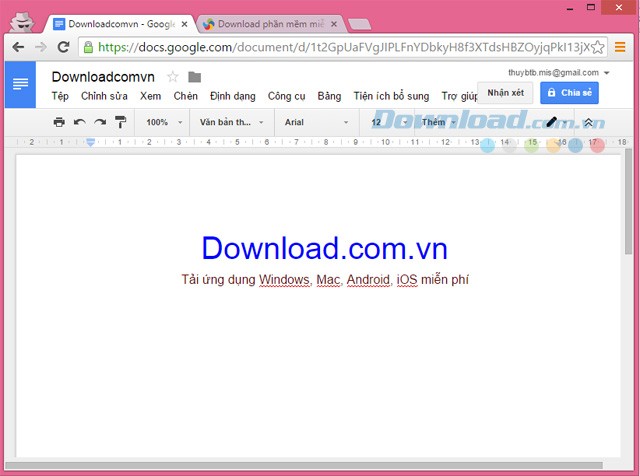Viewport: 640px width, 476px height.
Task: Click the pencil editing mode icon
Action: click(551, 122)
